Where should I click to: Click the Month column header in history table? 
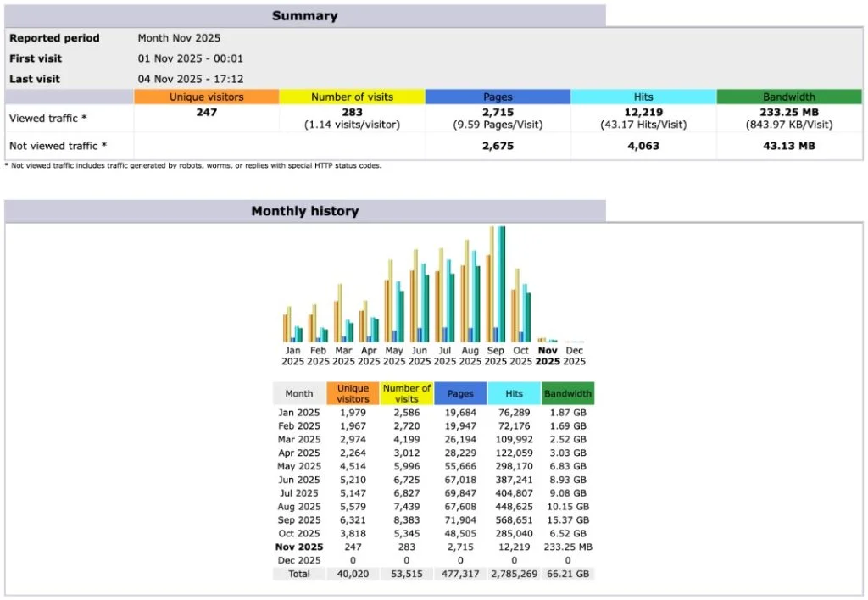click(299, 393)
